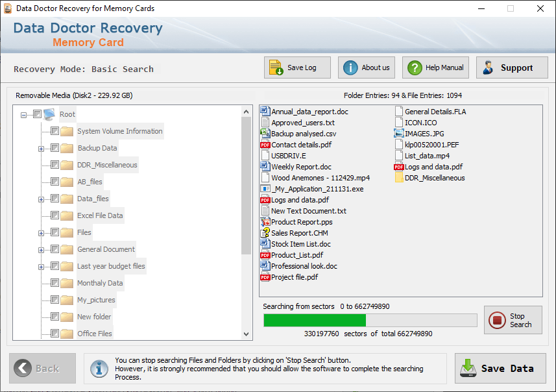This screenshot has width=556, height=392.
Task: Click the folder icon beside My_pictures in tree
Action: (x=67, y=300)
